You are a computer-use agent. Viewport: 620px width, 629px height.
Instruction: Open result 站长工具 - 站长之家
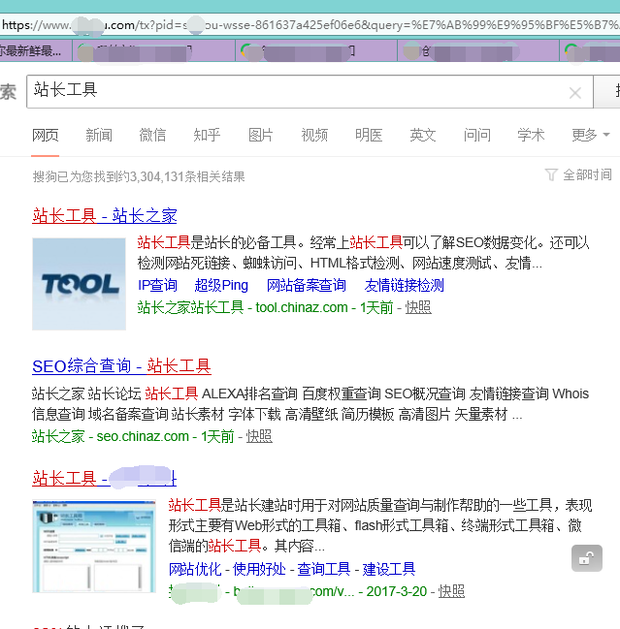104,215
